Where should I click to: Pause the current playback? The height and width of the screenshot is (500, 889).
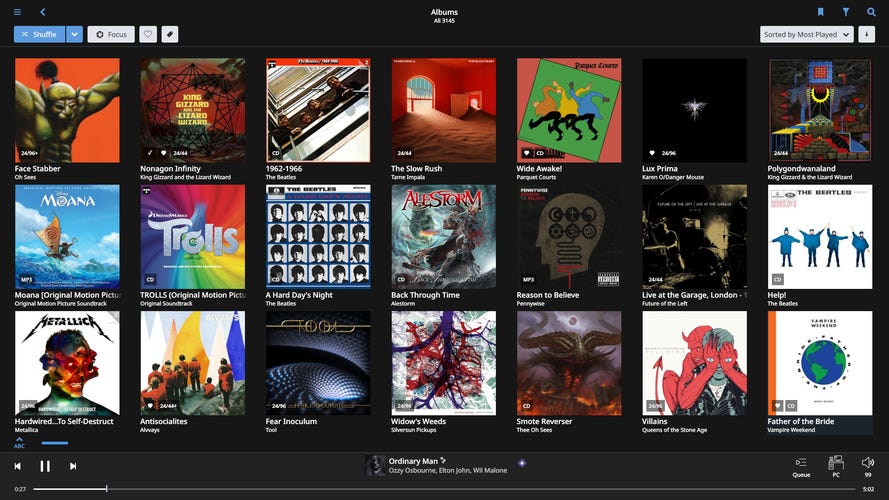[45, 466]
